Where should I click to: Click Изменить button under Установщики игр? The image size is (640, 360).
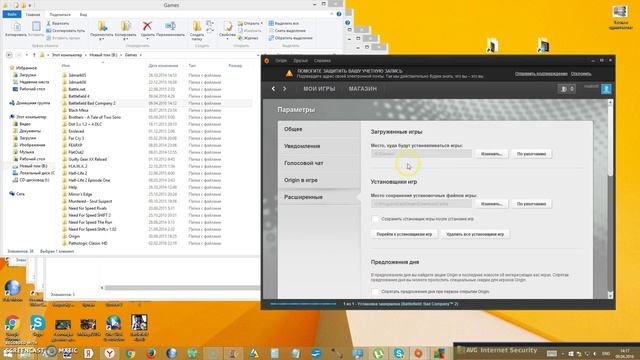point(491,204)
